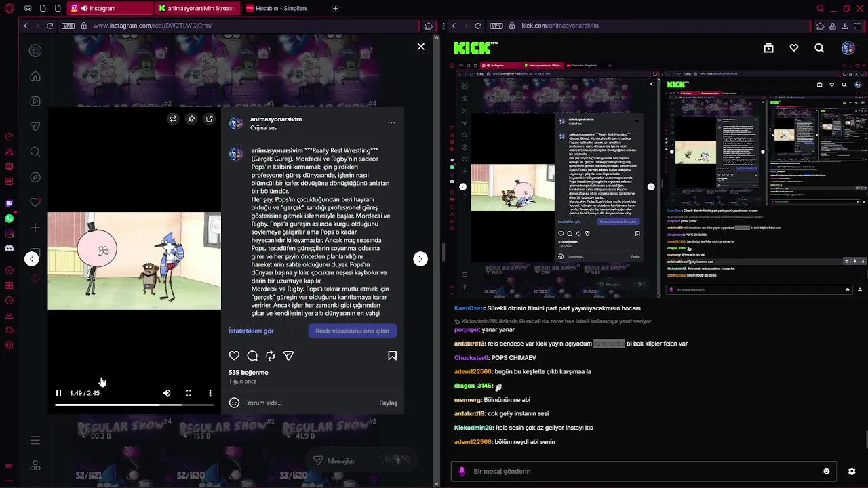868x488 pixels.
Task: Toggle VPN in Instagram address bar
Action: point(68,26)
